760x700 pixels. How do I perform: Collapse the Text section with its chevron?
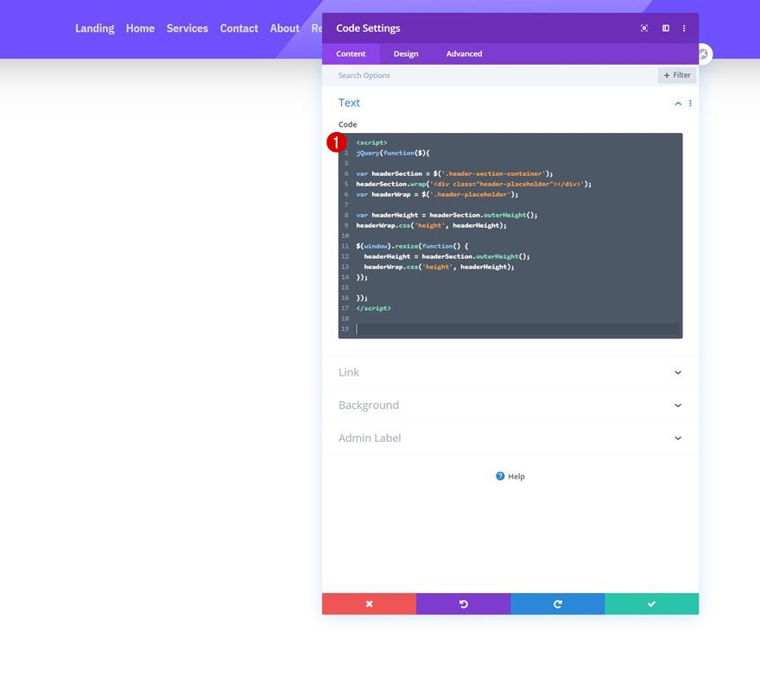tap(678, 103)
